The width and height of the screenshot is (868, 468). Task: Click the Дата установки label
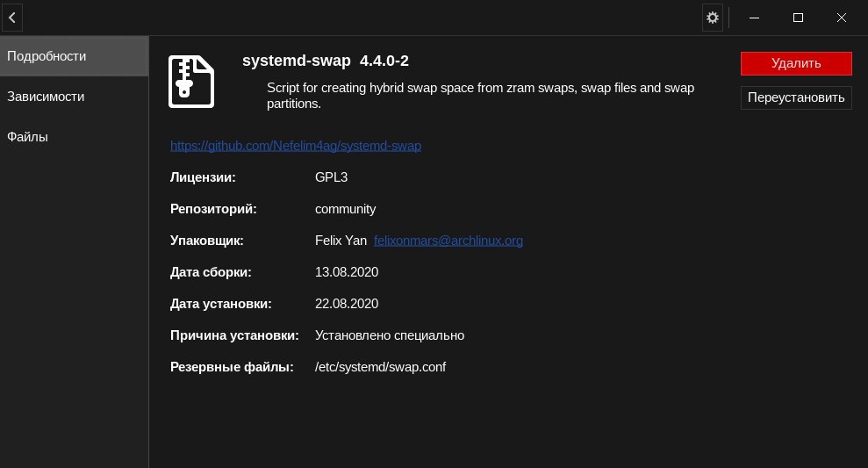pos(221,304)
